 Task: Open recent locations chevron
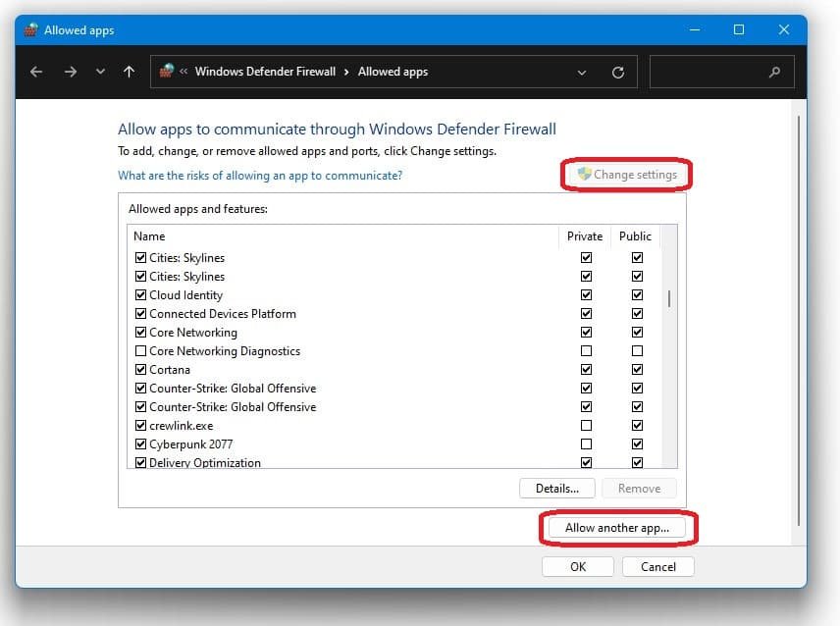(100, 72)
